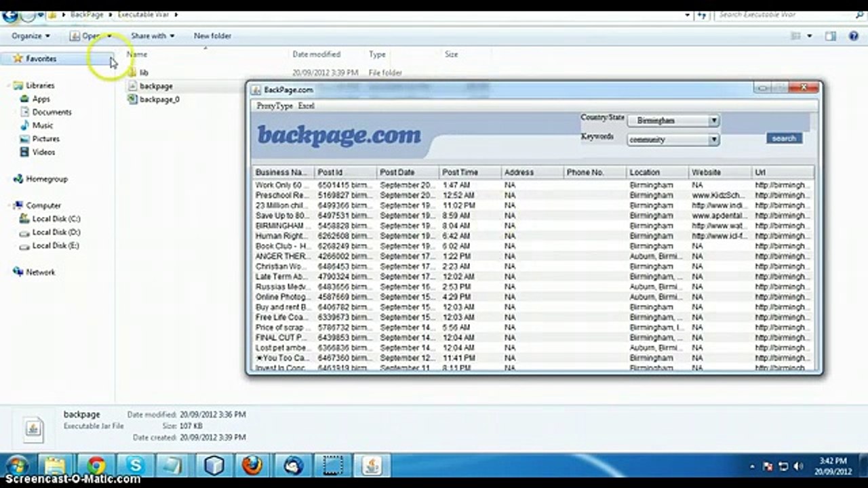868x488 pixels.
Task: Select the 'FINAL CUT P...' table row
Action: click(x=533, y=338)
